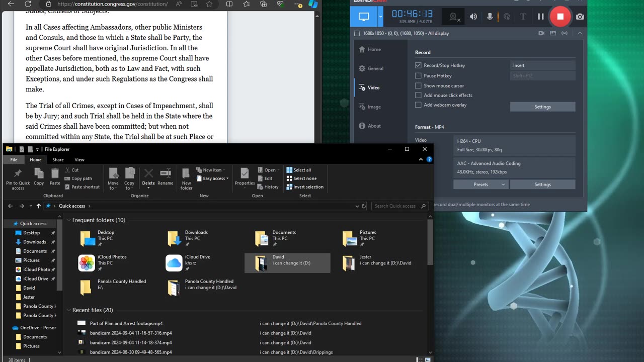Image resolution: width=644 pixels, height=362 pixels.
Task: Switch to the Share ribbon tab
Action: [58, 160]
